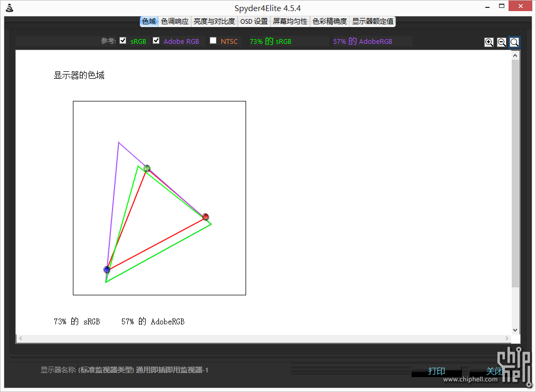The width and height of the screenshot is (536, 392).
Task: Open the 色彩精确度 tab
Action: coord(330,21)
